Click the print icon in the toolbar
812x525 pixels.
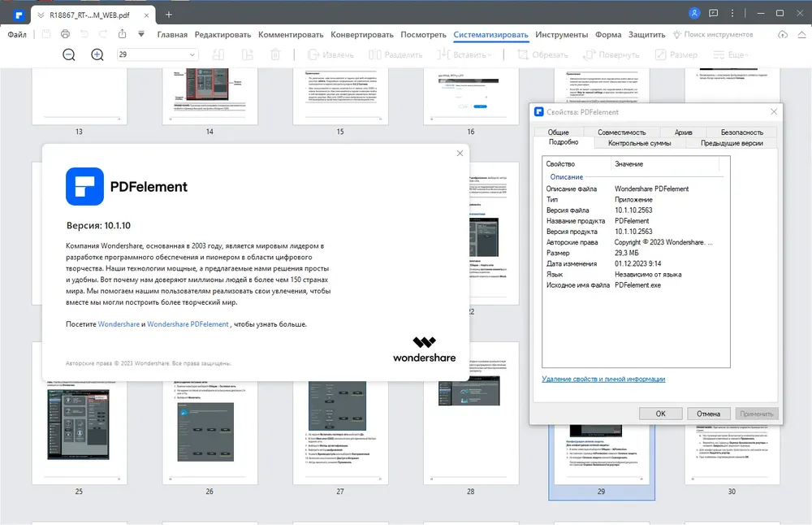[x=65, y=34]
